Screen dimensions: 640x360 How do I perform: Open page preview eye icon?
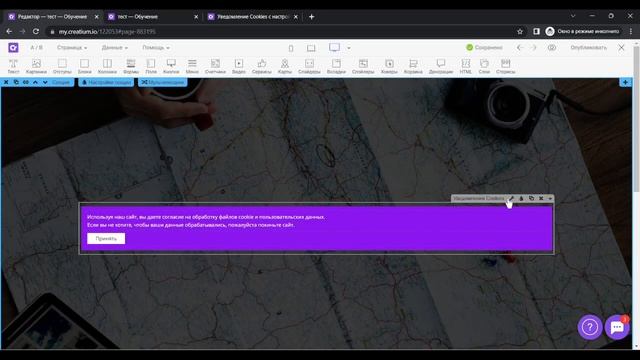point(552,47)
